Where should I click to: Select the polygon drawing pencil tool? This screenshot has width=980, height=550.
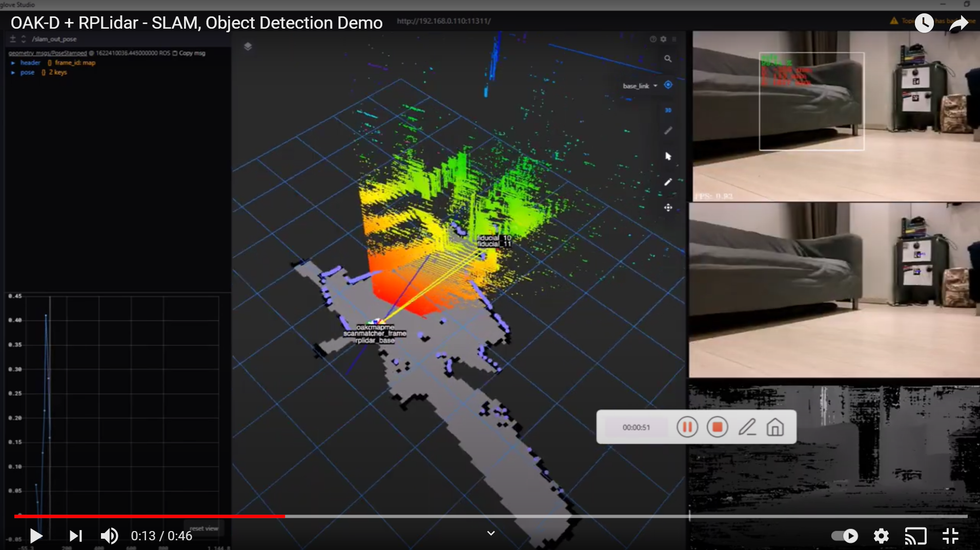(668, 182)
